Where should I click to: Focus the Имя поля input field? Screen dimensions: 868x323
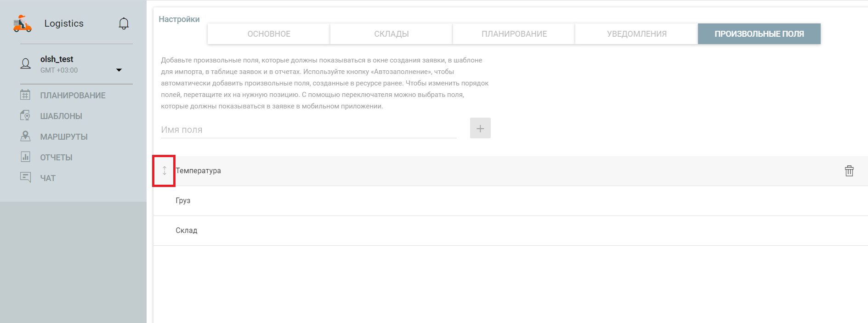pos(308,130)
